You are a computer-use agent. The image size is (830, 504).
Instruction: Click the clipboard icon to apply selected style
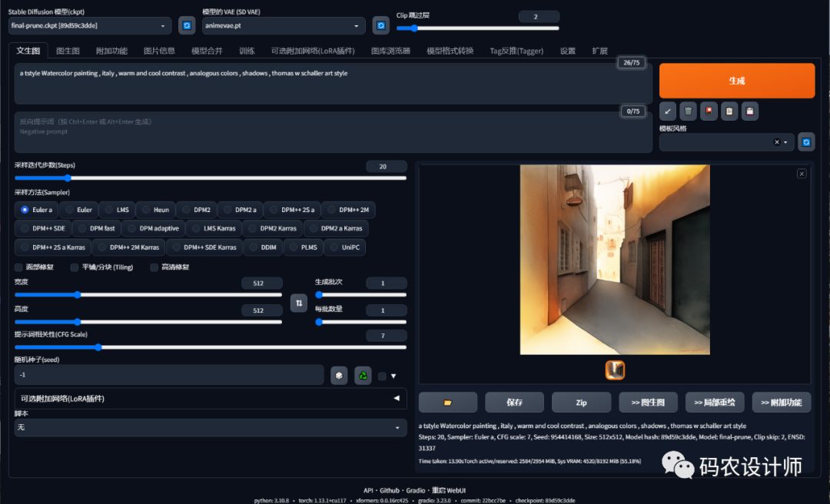coord(729,111)
